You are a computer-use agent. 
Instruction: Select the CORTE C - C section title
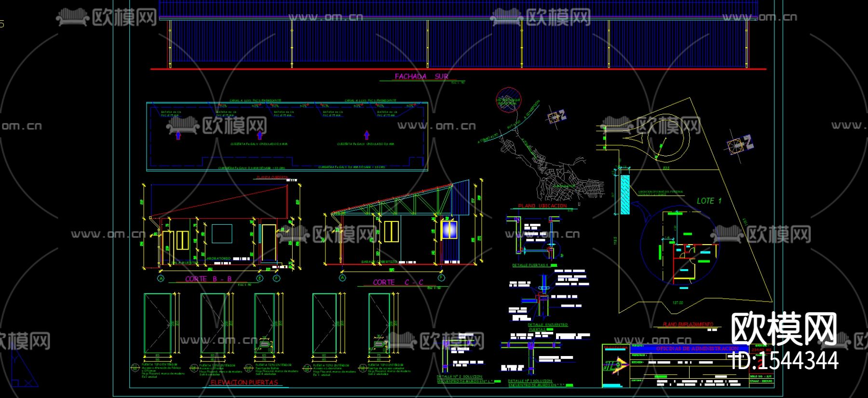(398, 282)
